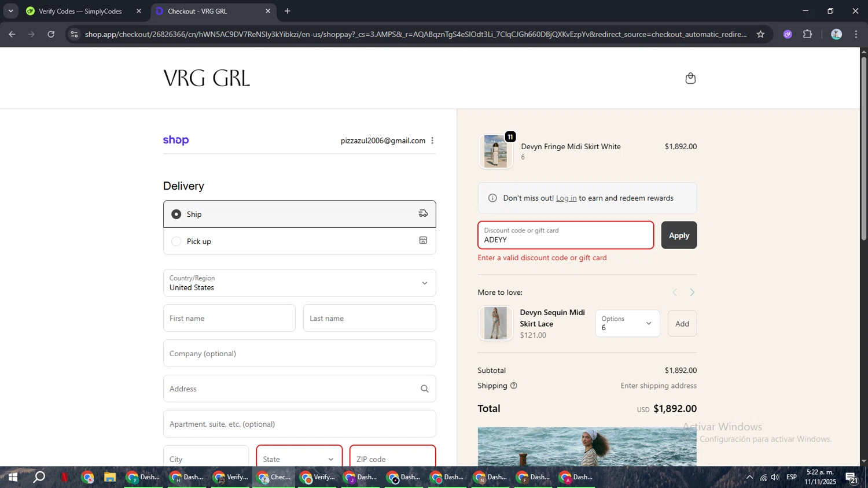Image resolution: width=868 pixels, height=488 pixels.
Task: Click the ZIP code field
Action: [392, 459]
